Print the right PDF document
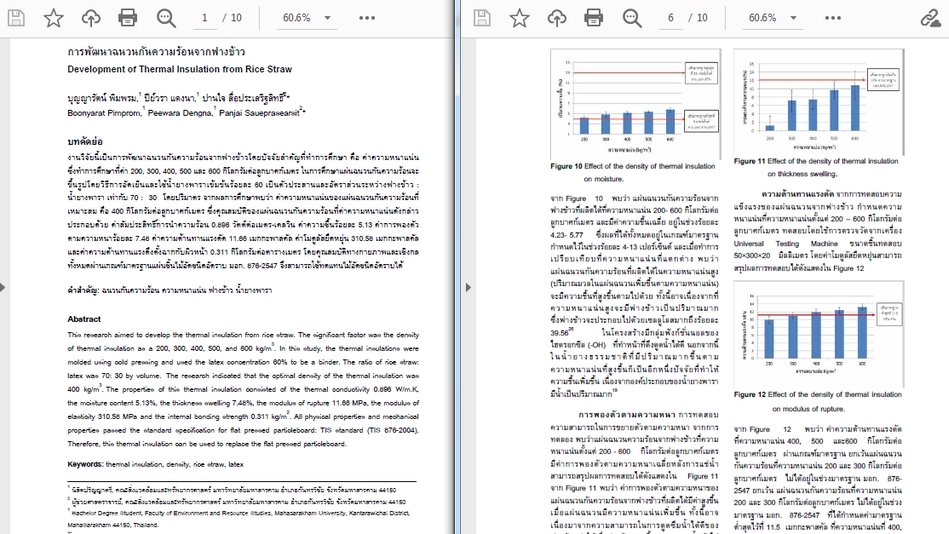 [x=593, y=18]
